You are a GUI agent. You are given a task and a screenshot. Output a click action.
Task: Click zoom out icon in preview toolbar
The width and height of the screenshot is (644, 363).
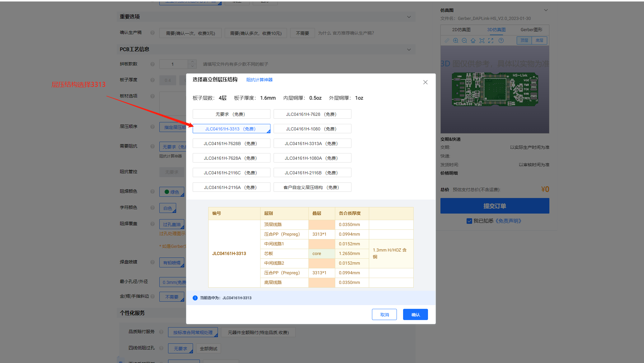pos(464,40)
